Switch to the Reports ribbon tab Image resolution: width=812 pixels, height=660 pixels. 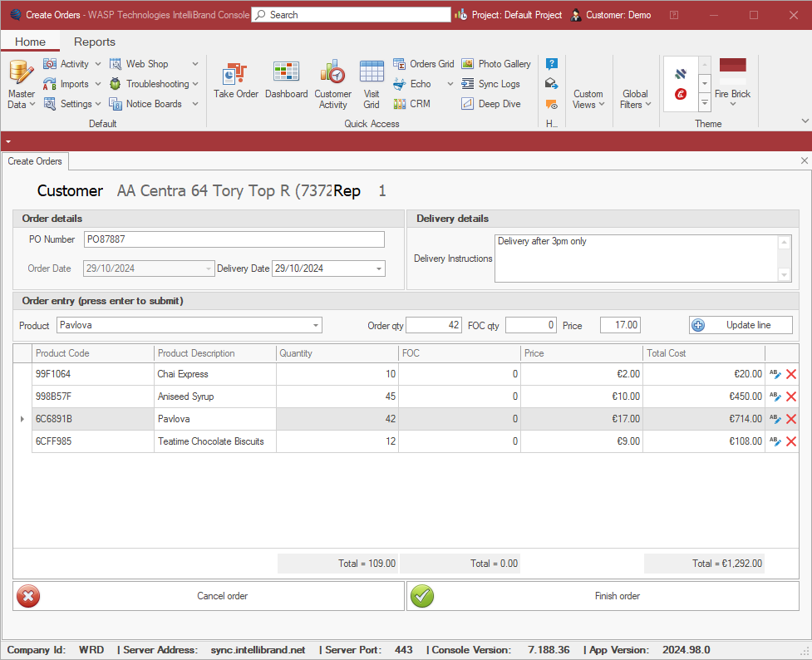tap(95, 42)
